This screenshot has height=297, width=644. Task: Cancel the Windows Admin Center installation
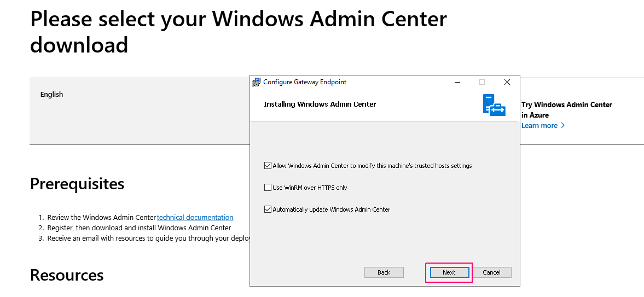tap(492, 272)
